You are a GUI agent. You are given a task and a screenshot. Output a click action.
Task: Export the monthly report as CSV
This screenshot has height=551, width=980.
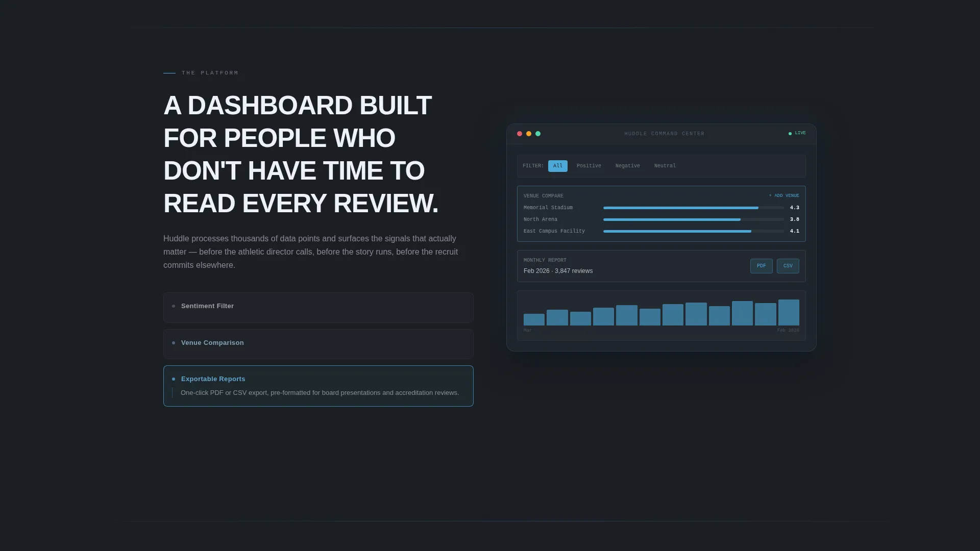[788, 266]
